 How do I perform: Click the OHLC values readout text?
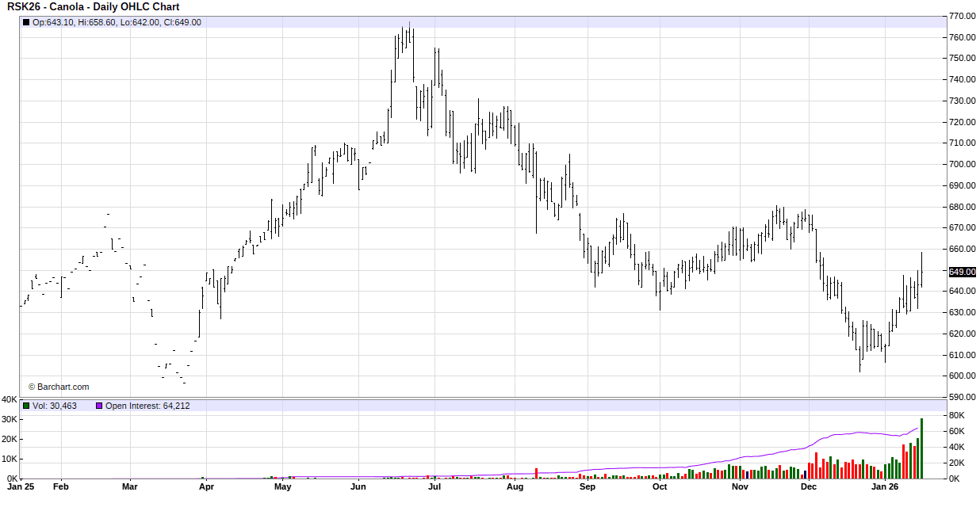117,22
